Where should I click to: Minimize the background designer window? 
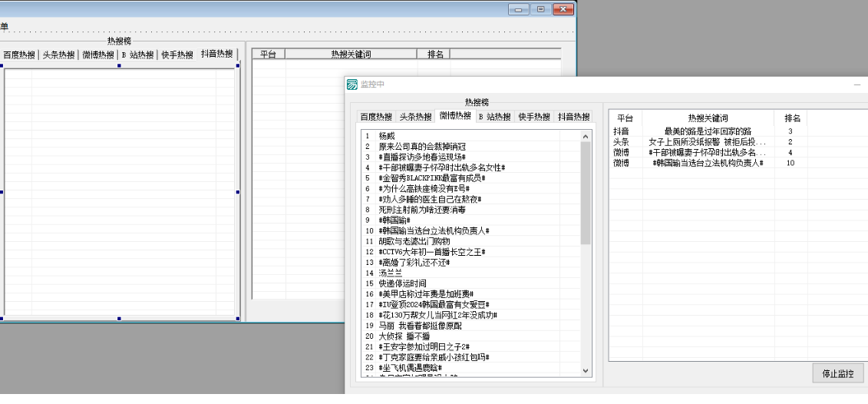520,9
